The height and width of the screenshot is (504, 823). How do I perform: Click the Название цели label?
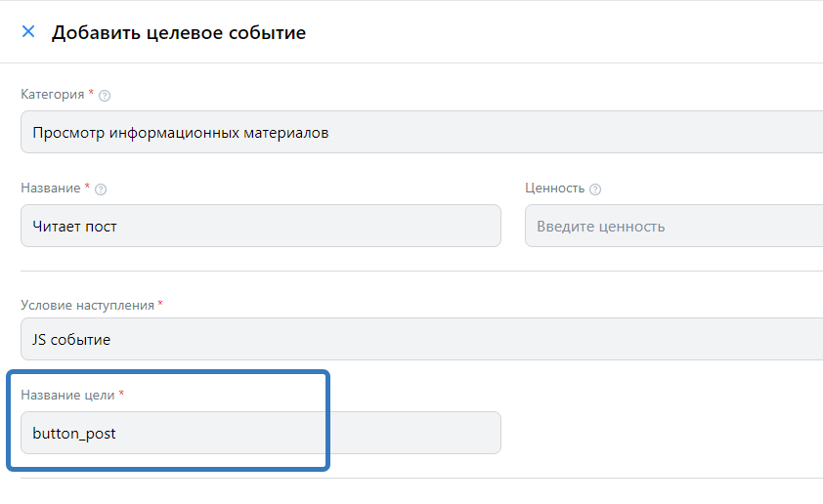tap(67, 395)
